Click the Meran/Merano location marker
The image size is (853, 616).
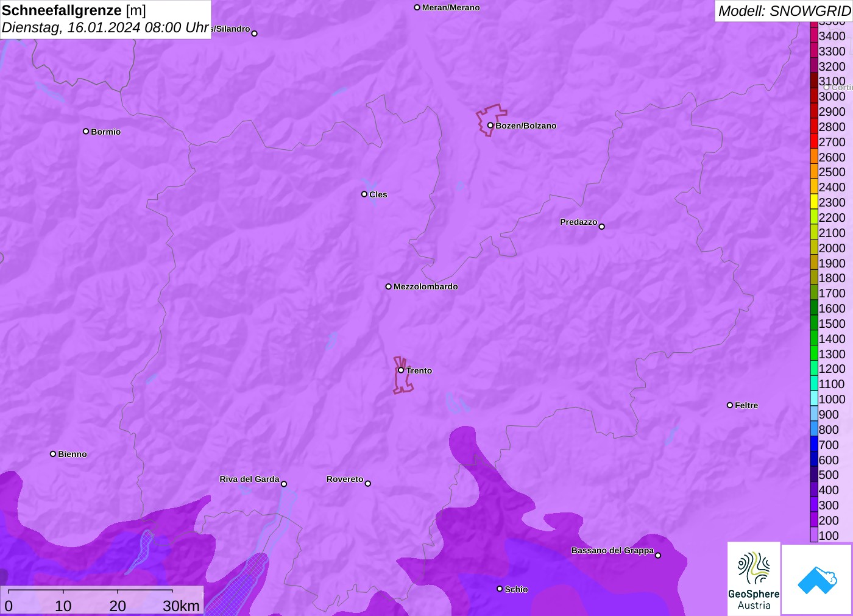pos(417,7)
